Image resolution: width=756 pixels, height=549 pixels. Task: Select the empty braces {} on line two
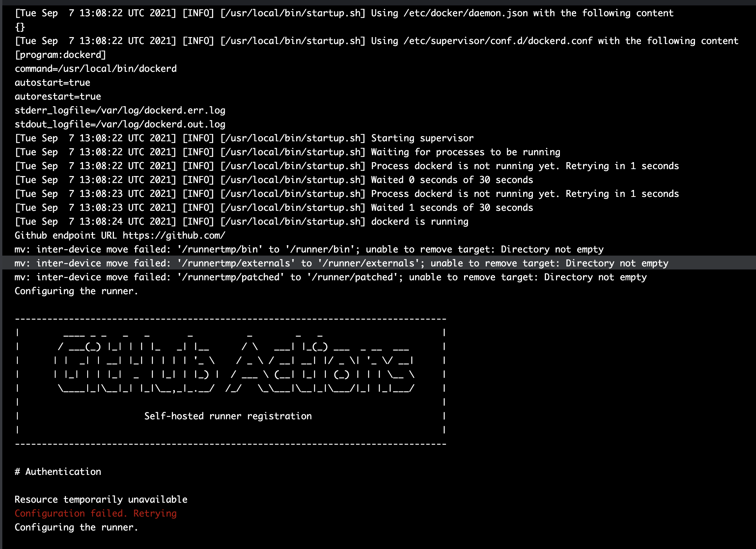20,27
